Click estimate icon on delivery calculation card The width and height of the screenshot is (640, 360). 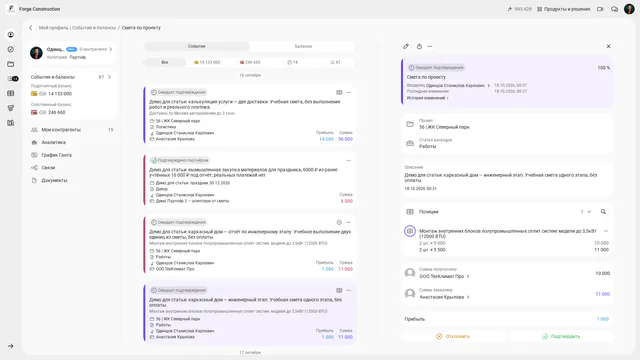tap(339, 93)
